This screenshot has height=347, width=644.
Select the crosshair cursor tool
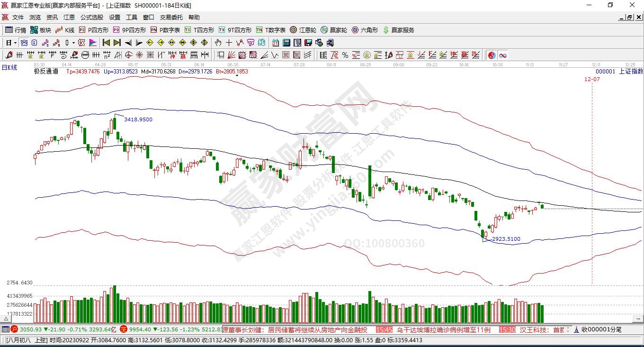pyautogui.click(x=229, y=43)
